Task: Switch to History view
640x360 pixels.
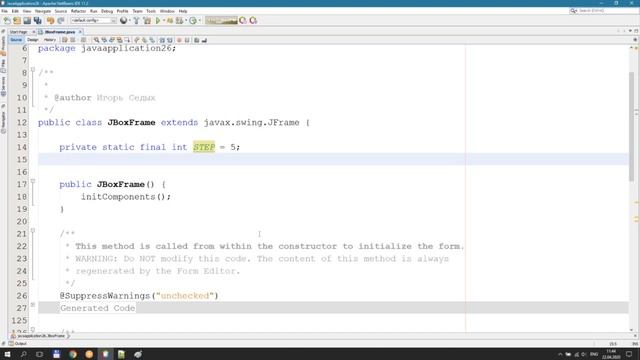Action: pyautogui.click(x=50, y=40)
